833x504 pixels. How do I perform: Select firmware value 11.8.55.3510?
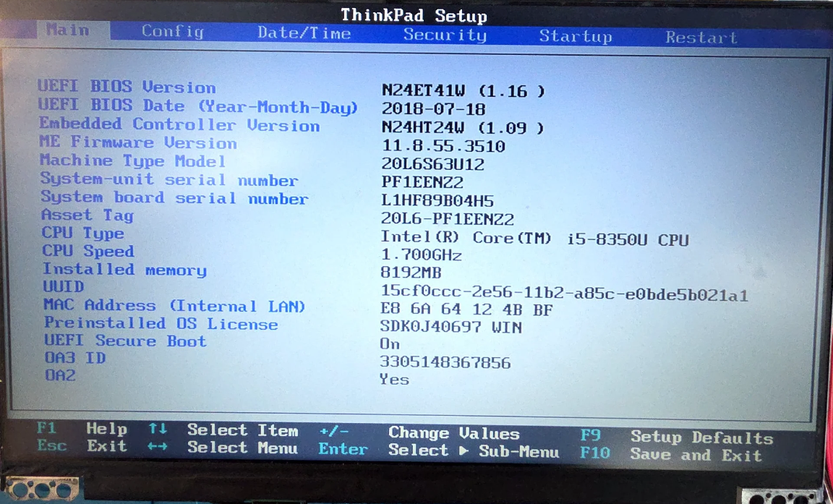[x=443, y=146]
